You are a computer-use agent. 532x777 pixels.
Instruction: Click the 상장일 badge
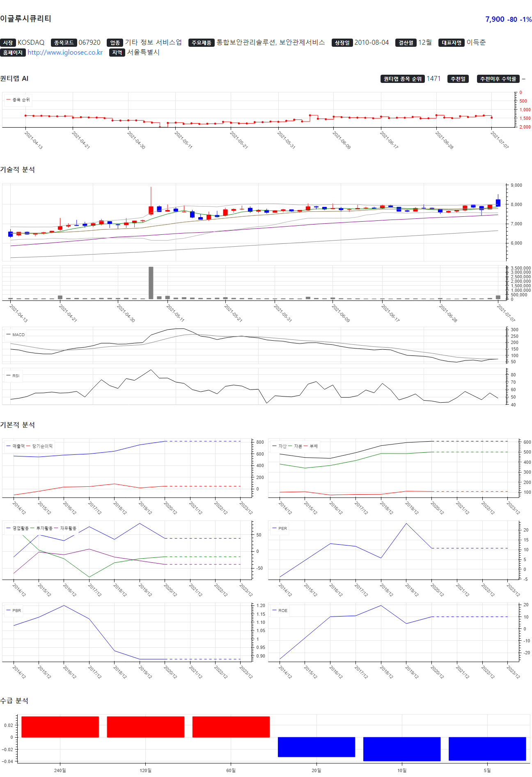click(x=342, y=43)
